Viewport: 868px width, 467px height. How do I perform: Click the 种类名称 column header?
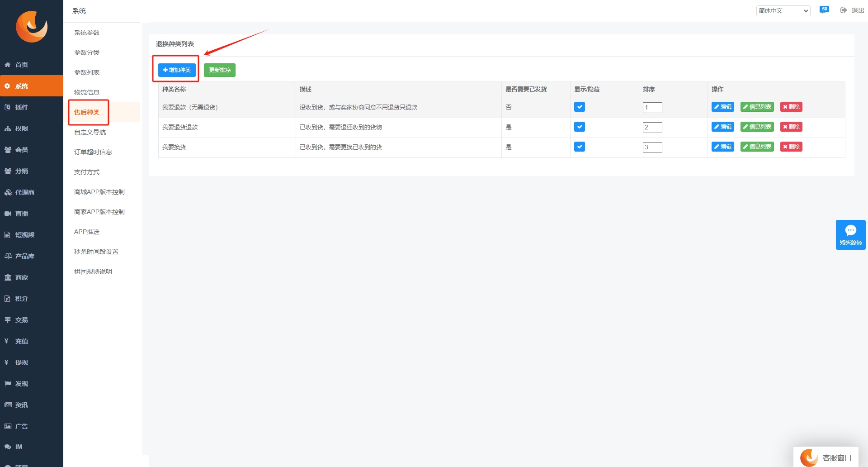coord(174,89)
